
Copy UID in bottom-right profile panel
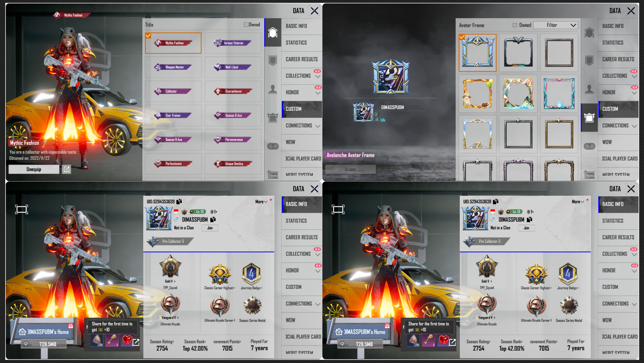495,202
